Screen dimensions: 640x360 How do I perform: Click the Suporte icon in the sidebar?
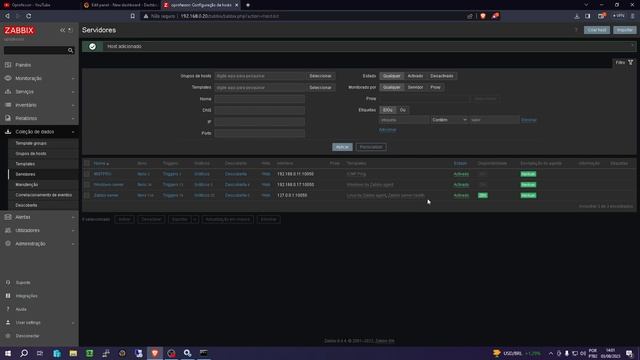pyautogui.click(x=8, y=282)
